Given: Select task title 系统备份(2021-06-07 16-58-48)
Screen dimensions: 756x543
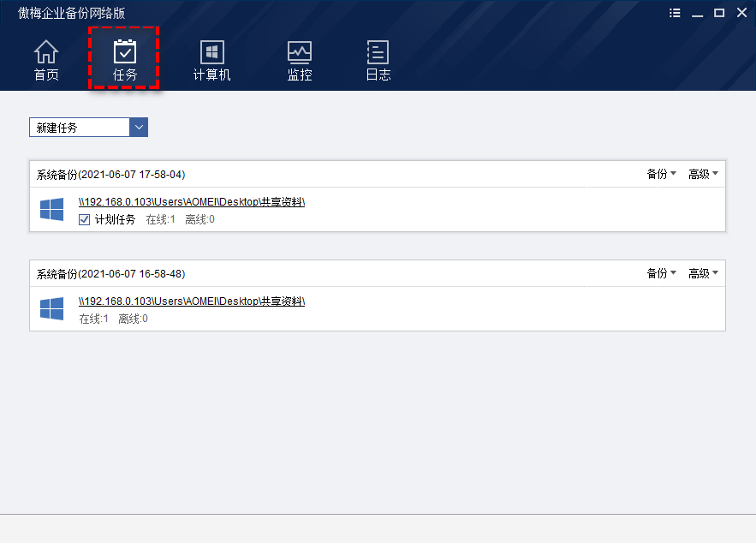Looking at the screenshot, I should (111, 274).
